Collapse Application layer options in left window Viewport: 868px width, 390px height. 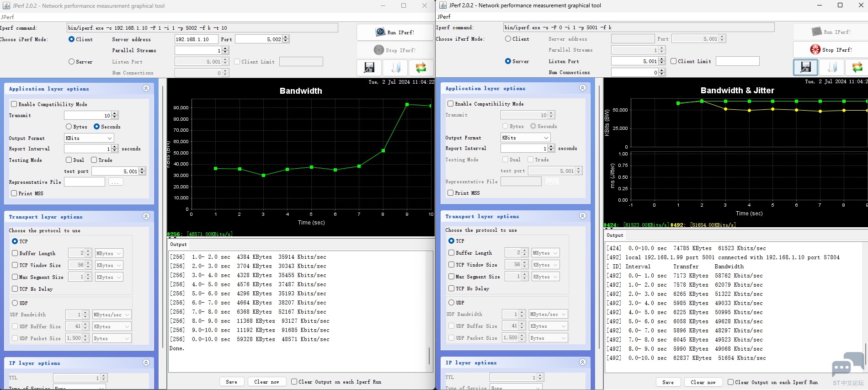click(x=146, y=89)
